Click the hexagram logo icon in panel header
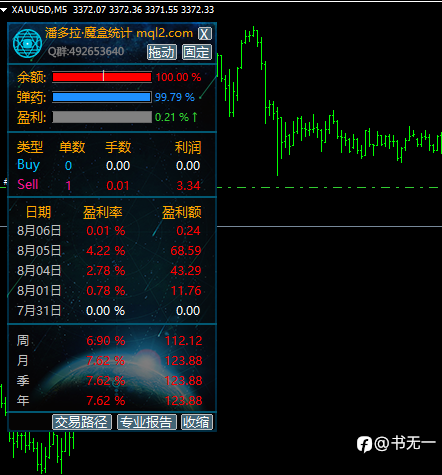This screenshot has height=475, width=442. 27,44
